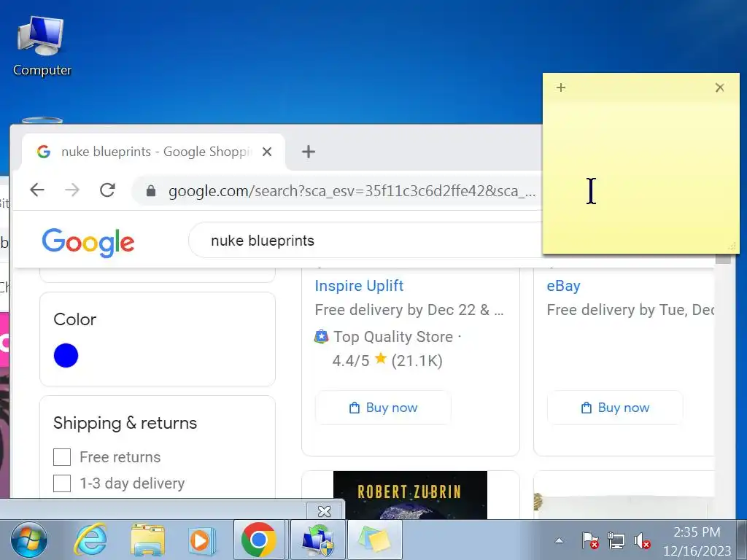
Task: Show hidden system tray icons
Action: tap(559, 540)
